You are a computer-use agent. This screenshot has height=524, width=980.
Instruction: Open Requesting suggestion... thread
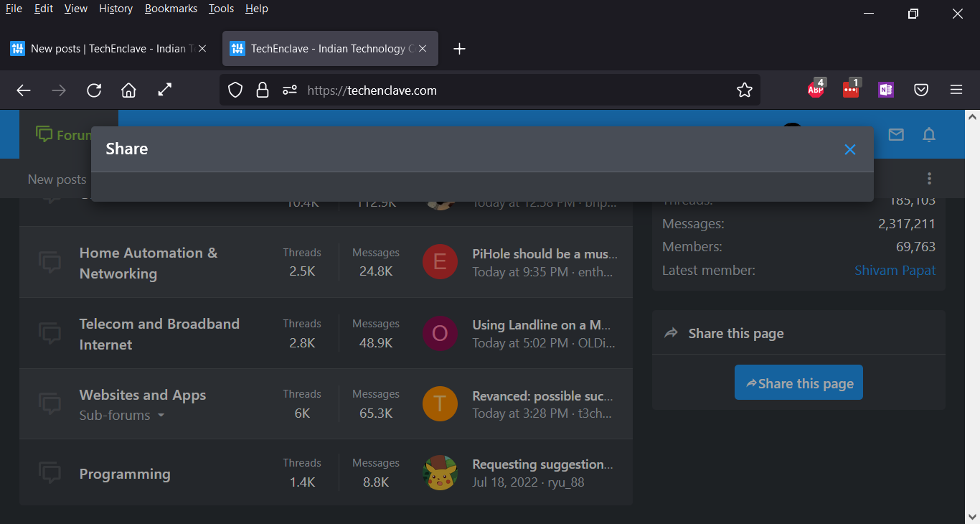tap(545, 464)
